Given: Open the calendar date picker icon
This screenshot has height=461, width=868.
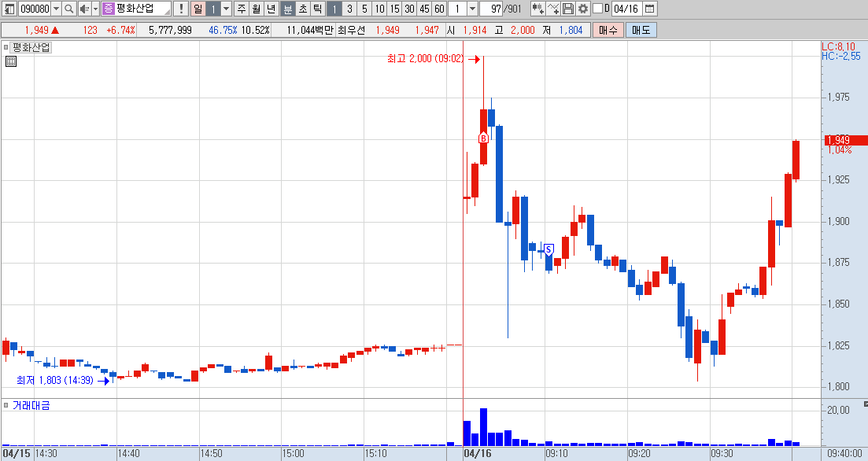Looking at the screenshot, I should point(651,9).
